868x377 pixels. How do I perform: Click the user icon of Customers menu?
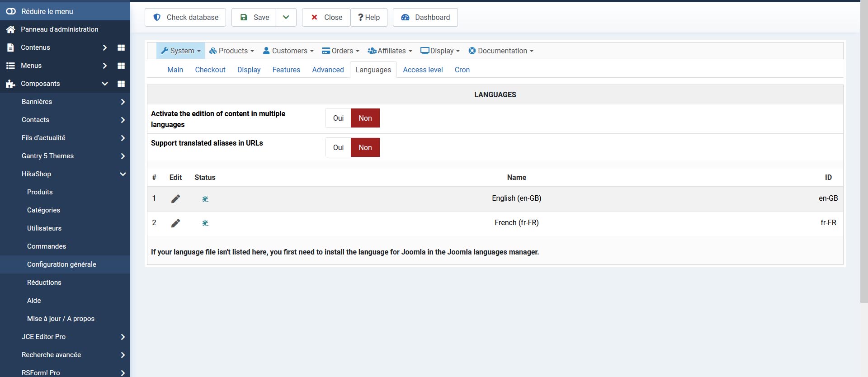click(x=266, y=51)
